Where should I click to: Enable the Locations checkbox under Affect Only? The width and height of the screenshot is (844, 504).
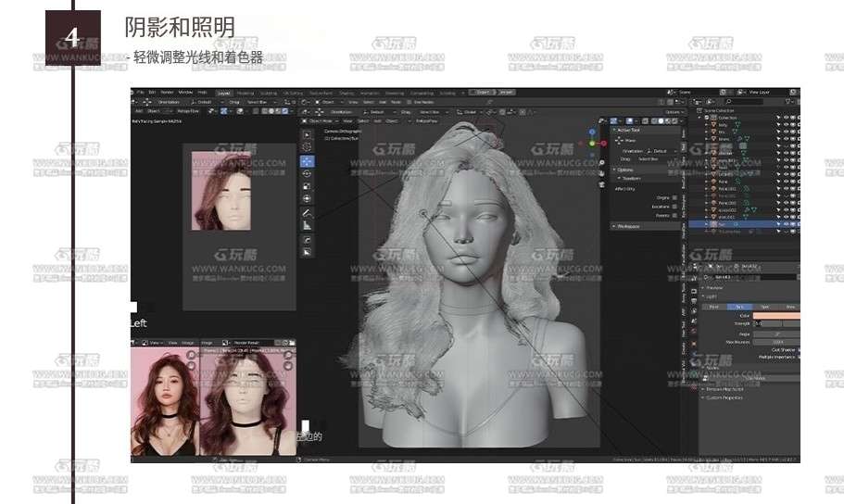674,207
